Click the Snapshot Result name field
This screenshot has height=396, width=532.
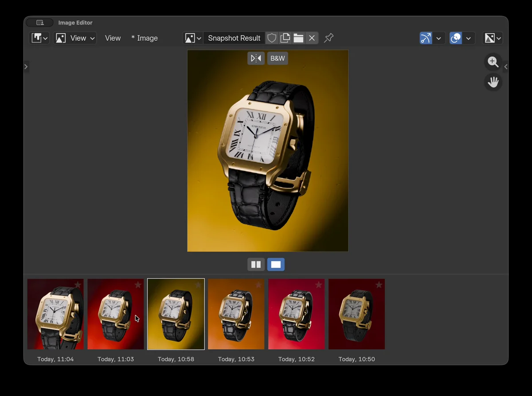234,38
